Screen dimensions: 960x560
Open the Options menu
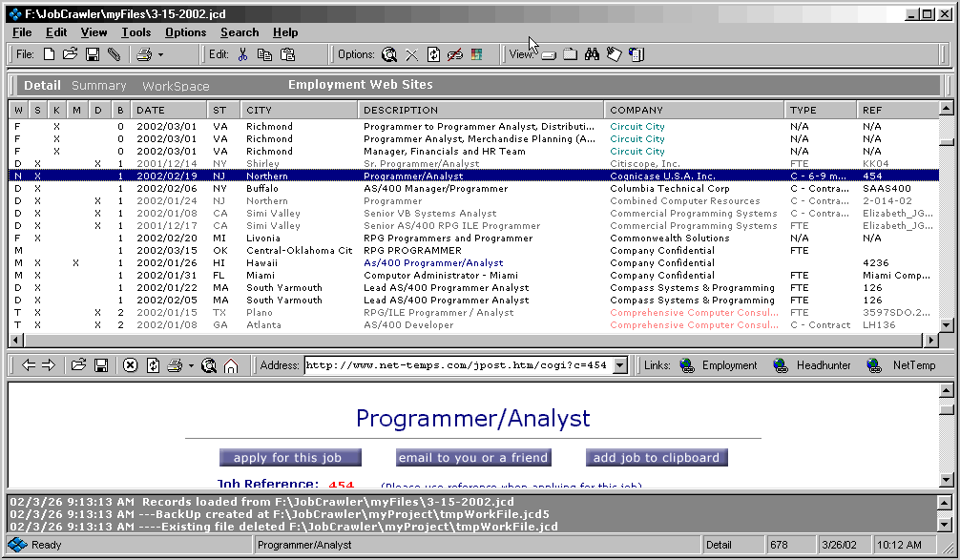(185, 32)
